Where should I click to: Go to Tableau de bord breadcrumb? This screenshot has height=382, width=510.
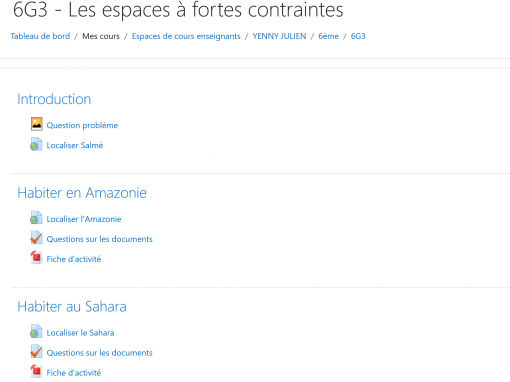click(x=40, y=36)
